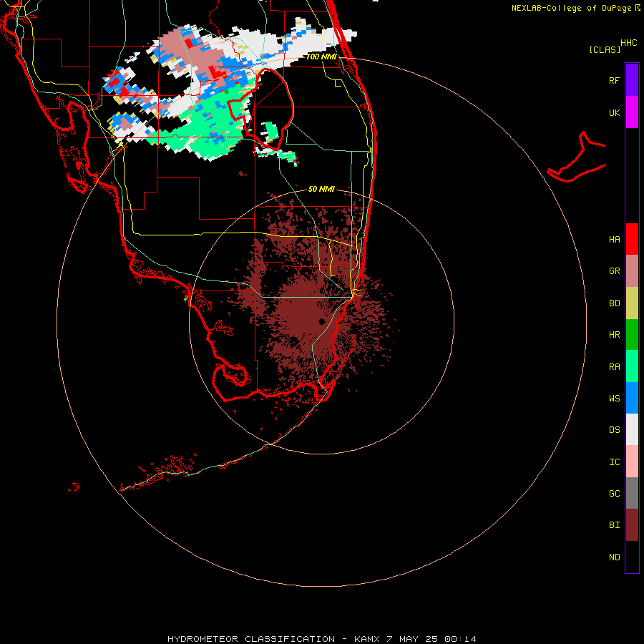The image size is (644, 644).
Task: Click the BD legend label
Action: 614,303
